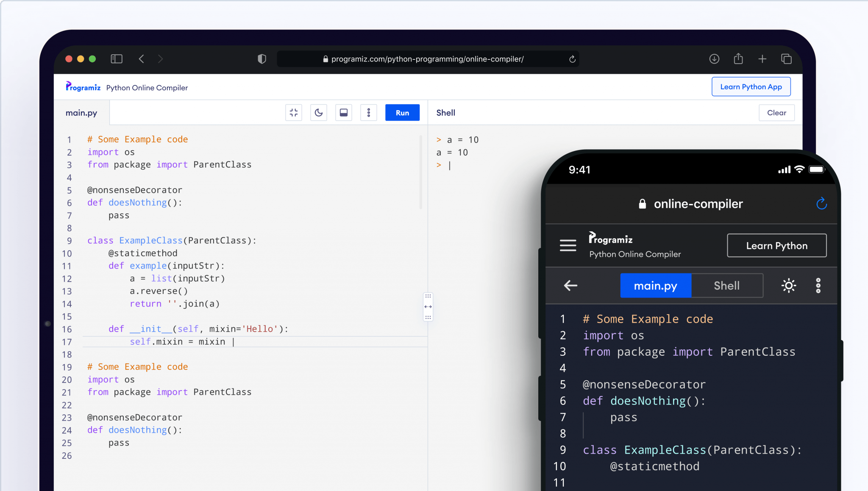Click the Learn Python App button
The image size is (868, 491).
click(x=751, y=86)
